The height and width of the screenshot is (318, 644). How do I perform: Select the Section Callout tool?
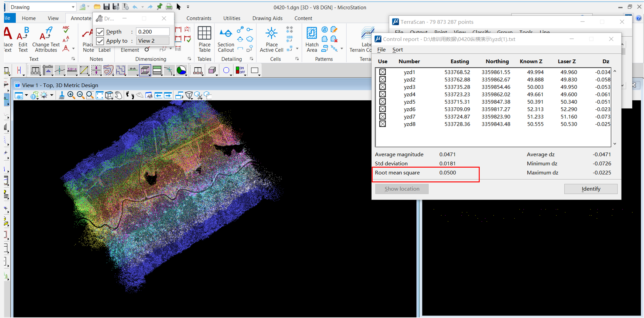[226, 39]
